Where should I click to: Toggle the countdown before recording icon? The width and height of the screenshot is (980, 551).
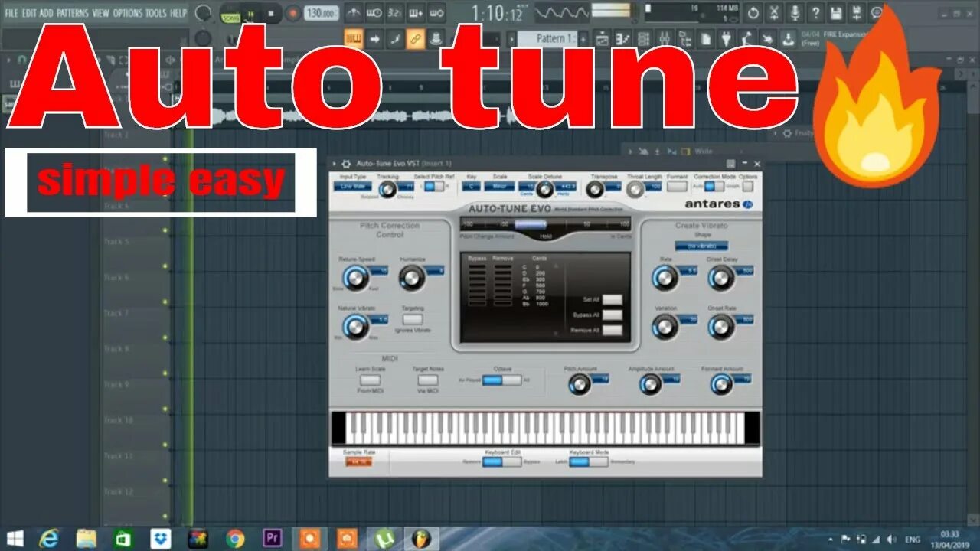[x=394, y=12]
